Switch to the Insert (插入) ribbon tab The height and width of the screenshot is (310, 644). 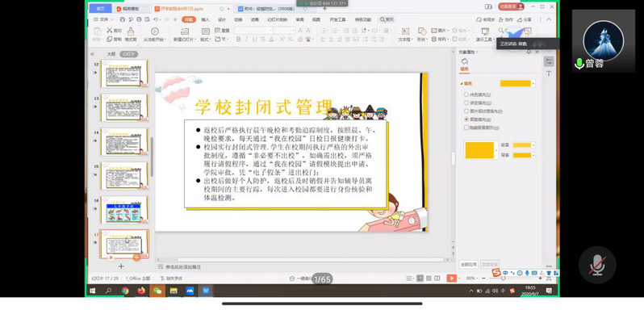pos(205,19)
